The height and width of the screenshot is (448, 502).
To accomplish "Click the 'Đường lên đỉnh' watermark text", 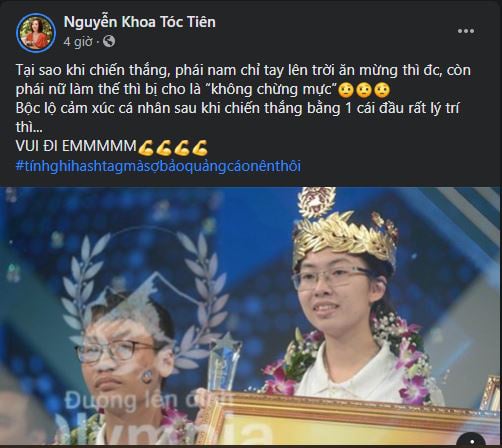I will 148,400.
